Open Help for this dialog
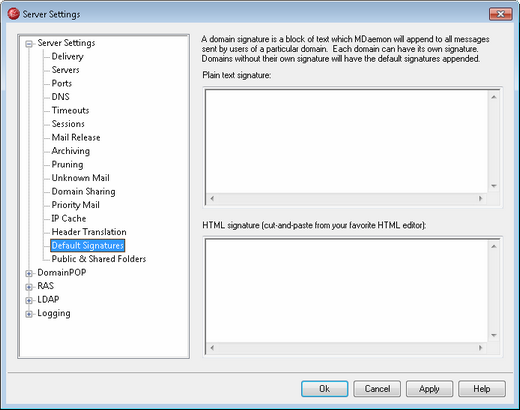The image size is (520, 410). tap(482, 389)
